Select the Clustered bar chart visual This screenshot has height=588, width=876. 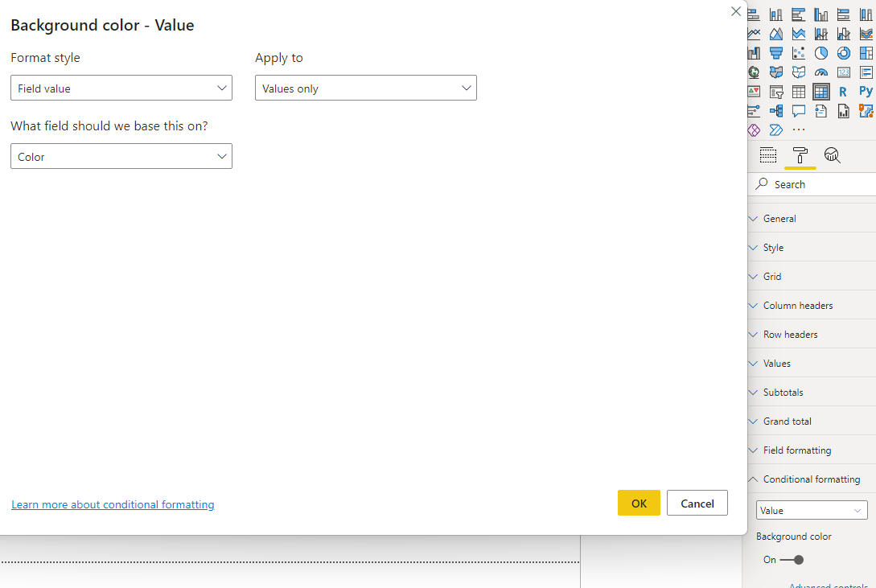[x=798, y=14]
